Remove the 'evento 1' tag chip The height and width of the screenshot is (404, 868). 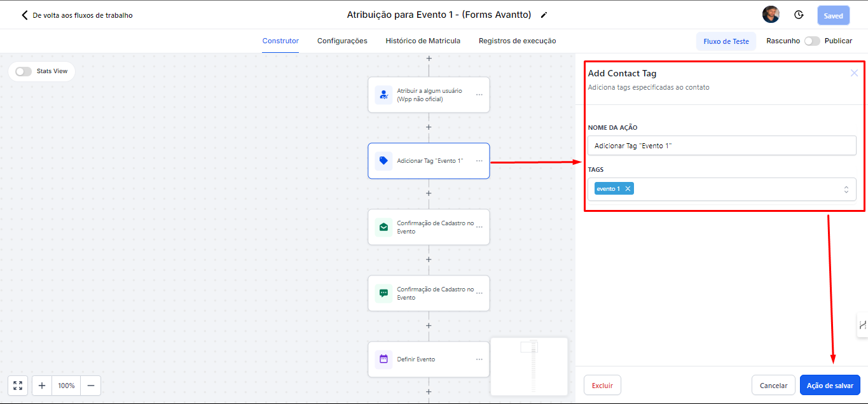(628, 189)
